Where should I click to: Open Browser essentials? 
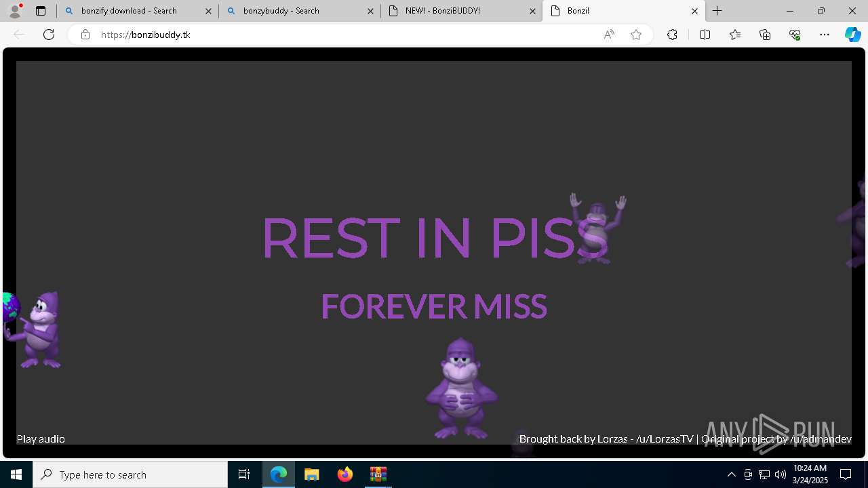click(795, 35)
